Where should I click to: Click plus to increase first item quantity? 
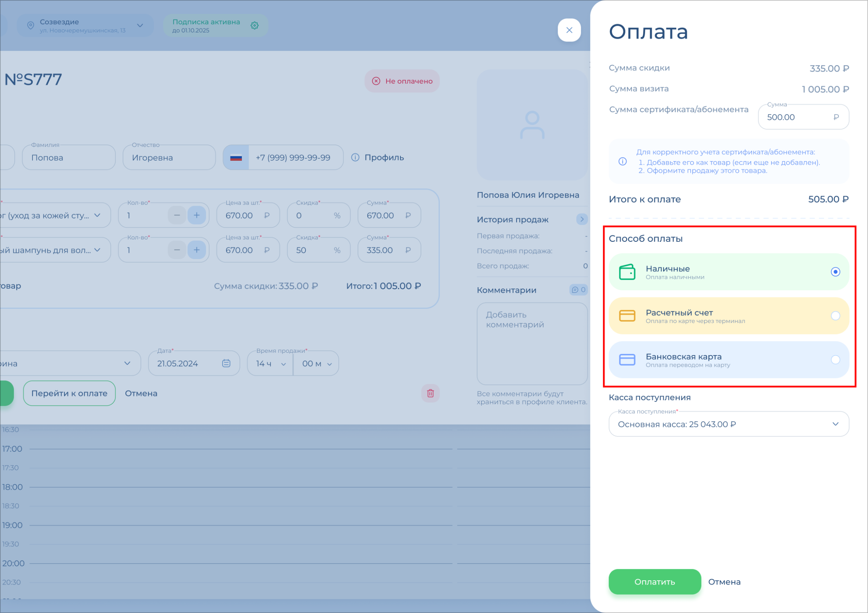click(x=196, y=215)
